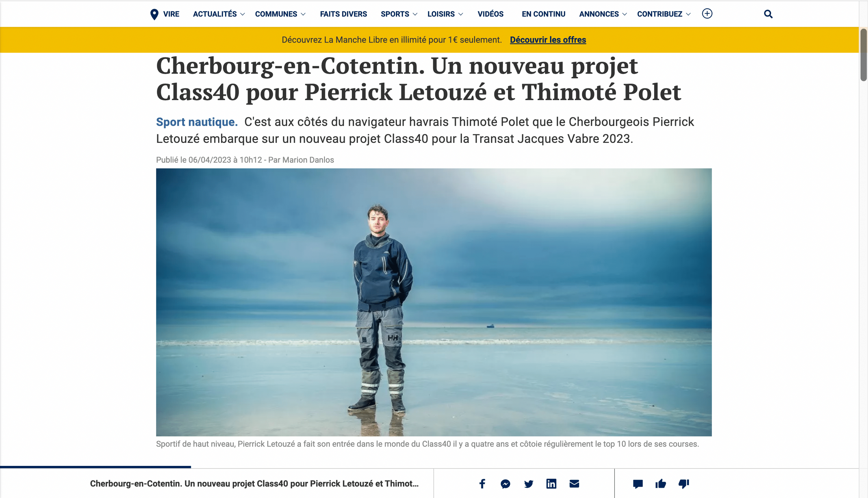Toggle the thumbs-up like button
This screenshot has width=868, height=498.
coord(661,484)
